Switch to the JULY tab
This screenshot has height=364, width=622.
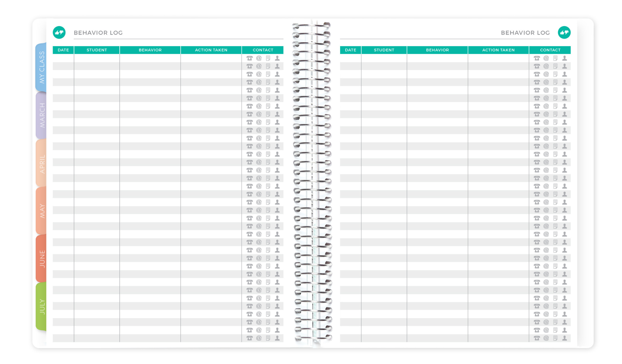point(41,306)
